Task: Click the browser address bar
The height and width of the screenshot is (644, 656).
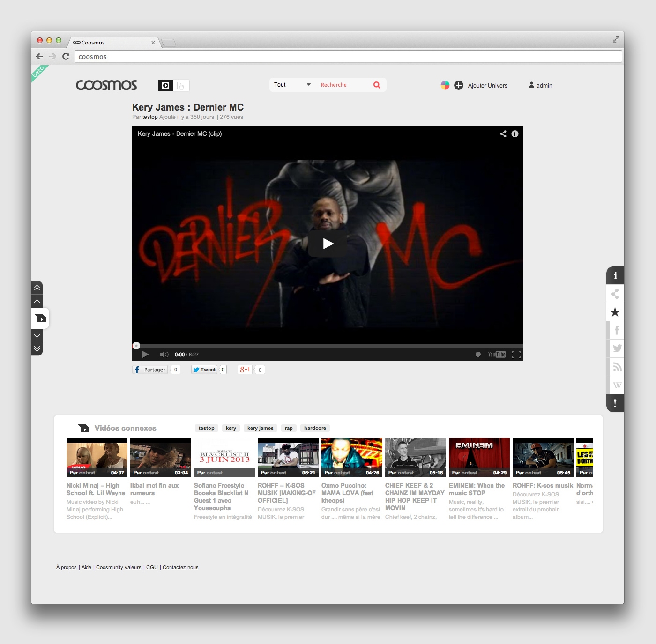Action: click(348, 57)
